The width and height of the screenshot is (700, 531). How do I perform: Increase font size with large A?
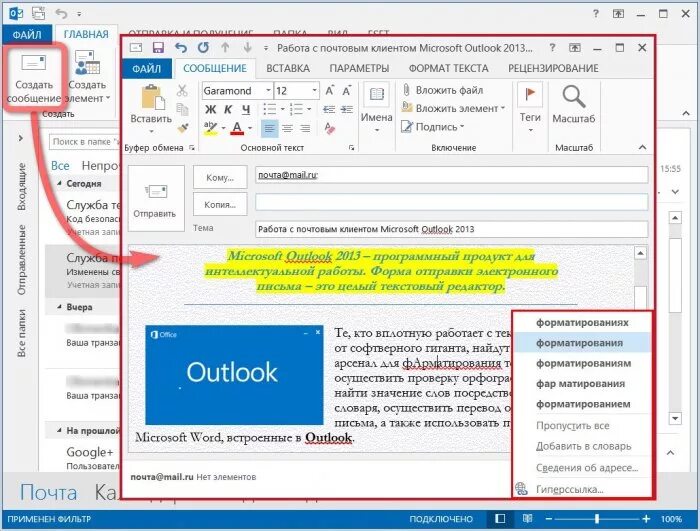(329, 91)
